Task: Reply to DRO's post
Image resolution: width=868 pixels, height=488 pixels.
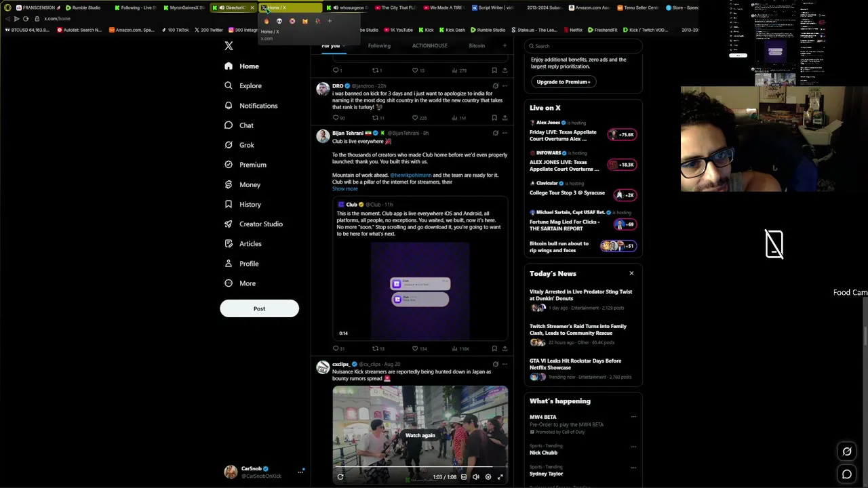Action: point(338,118)
